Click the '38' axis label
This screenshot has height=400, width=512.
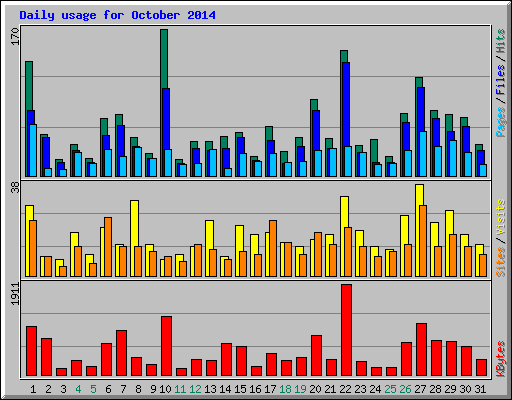tap(15, 188)
